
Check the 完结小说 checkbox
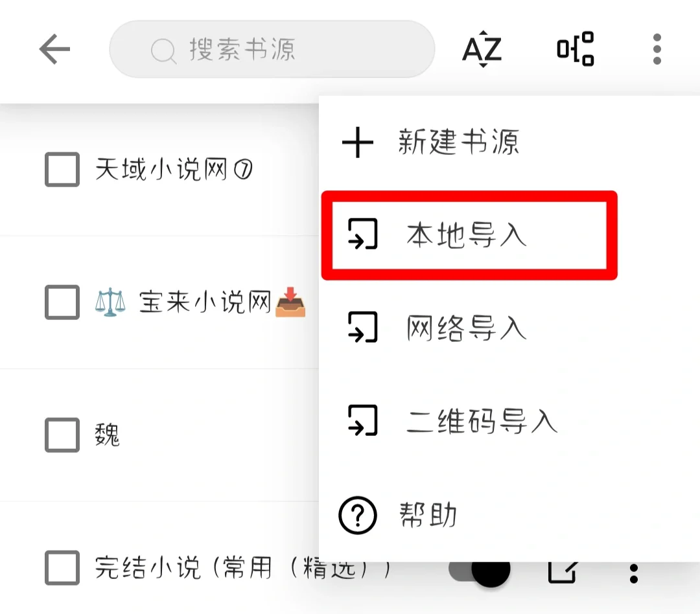pyautogui.click(x=62, y=567)
